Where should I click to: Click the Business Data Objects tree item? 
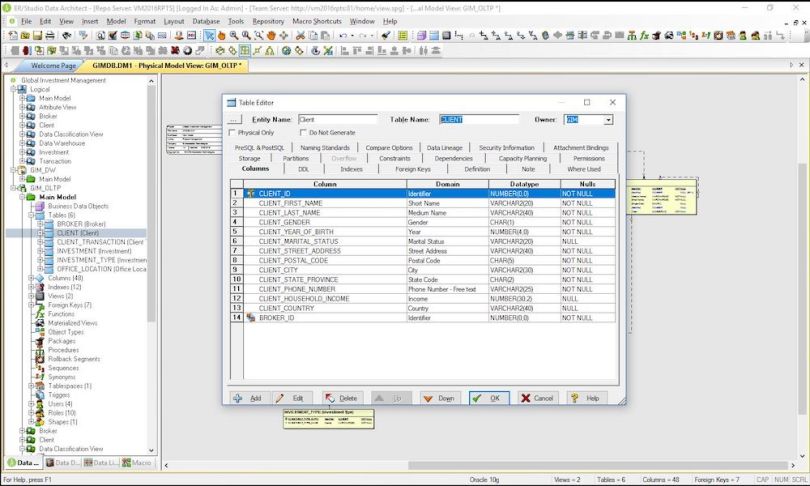pyautogui.click(x=78, y=206)
